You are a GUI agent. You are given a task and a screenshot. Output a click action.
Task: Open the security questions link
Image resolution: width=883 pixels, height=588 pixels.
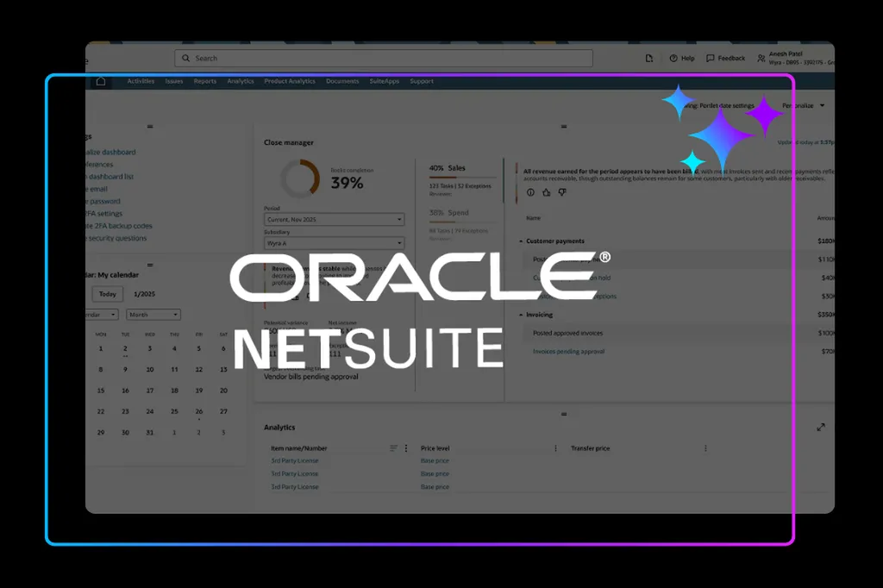(116, 238)
